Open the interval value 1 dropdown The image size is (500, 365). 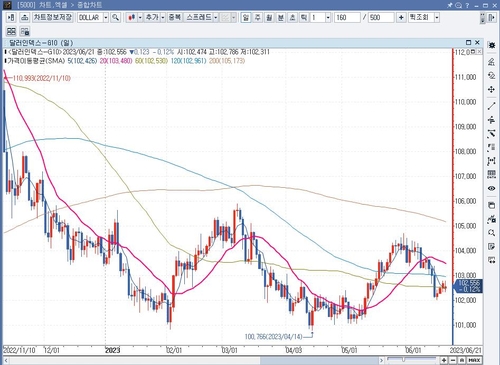click(x=328, y=17)
